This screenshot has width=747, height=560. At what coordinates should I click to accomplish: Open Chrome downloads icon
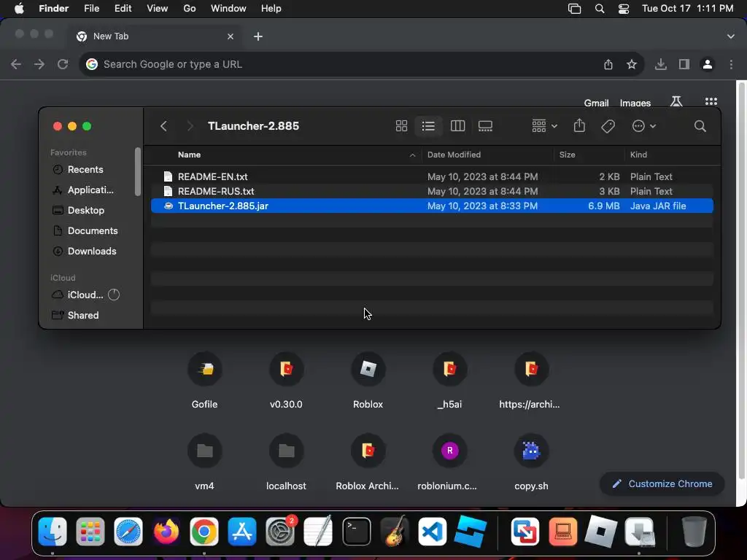click(x=661, y=64)
